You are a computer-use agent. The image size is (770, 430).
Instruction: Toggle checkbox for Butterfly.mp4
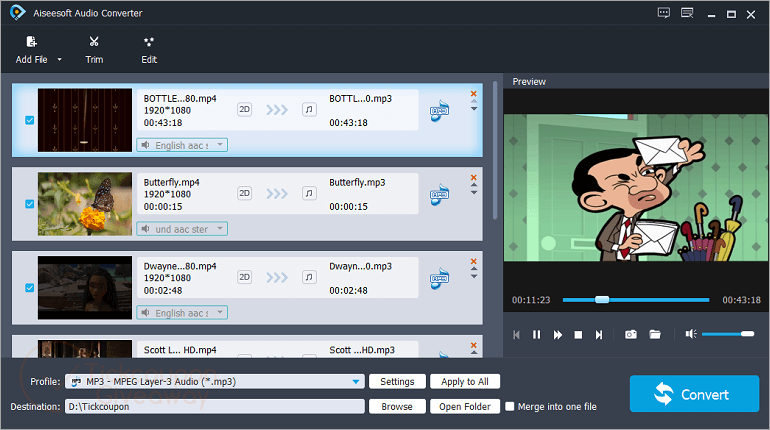29,204
